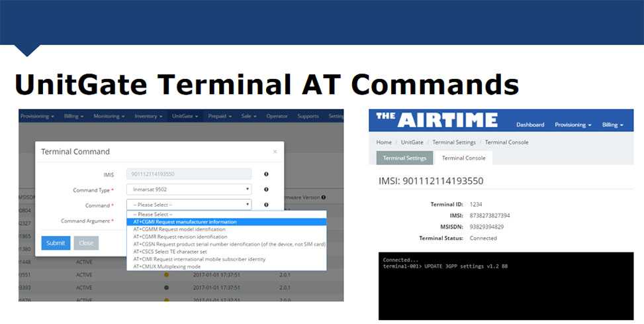Switch to the Terminal Settings tab

coord(404,158)
